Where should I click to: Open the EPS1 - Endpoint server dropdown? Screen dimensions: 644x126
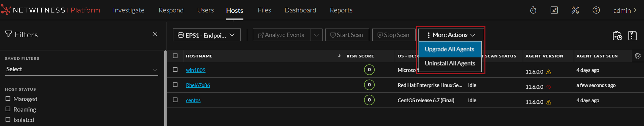(206, 35)
